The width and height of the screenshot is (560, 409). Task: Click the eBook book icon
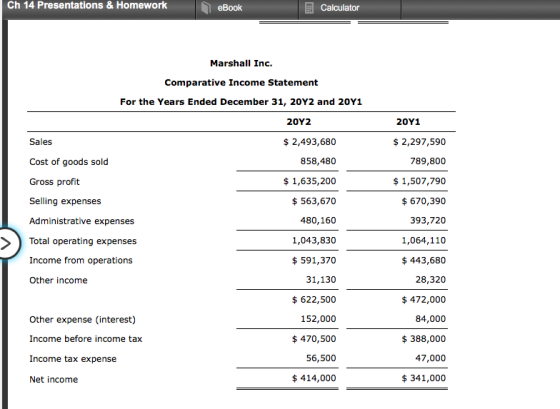point(206,8)
